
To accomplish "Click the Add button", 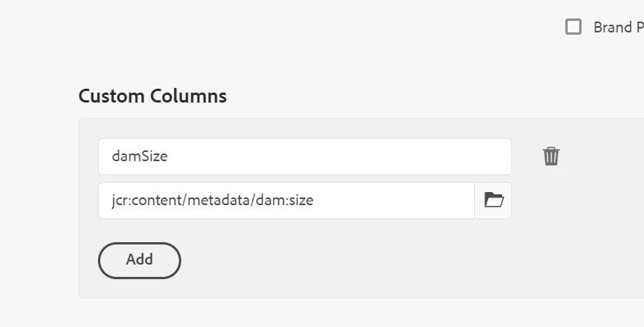I will pyautogui.click(x=140, y=260).
